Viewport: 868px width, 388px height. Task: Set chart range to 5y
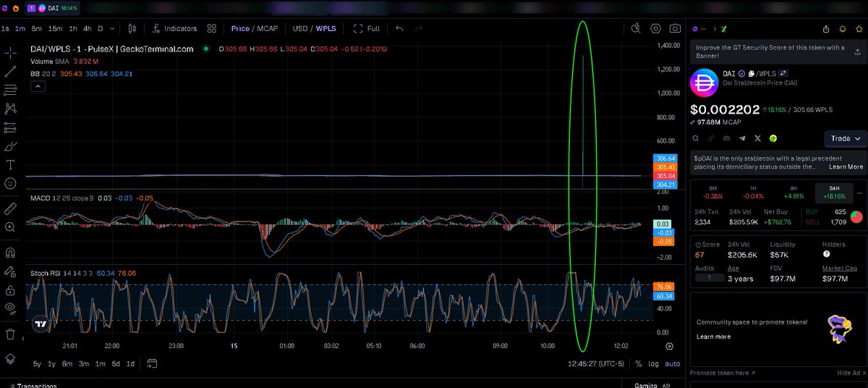(x=37, y=363)
